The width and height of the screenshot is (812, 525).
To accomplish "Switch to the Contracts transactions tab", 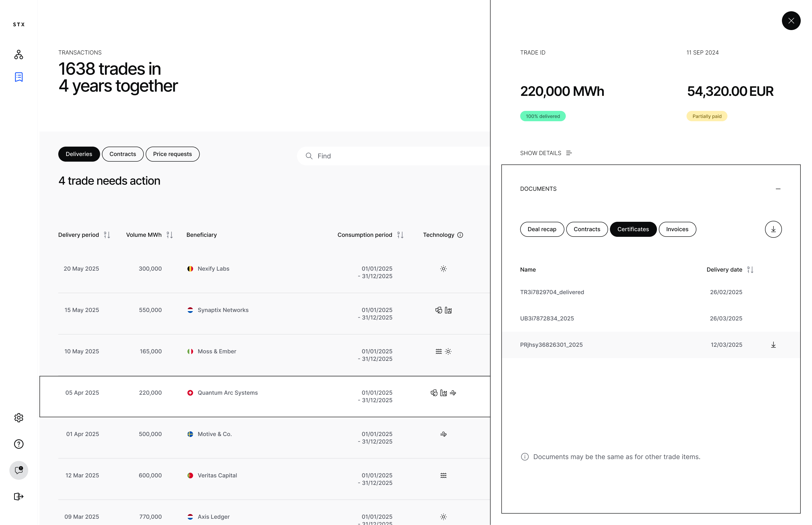I will coord(122,154).
